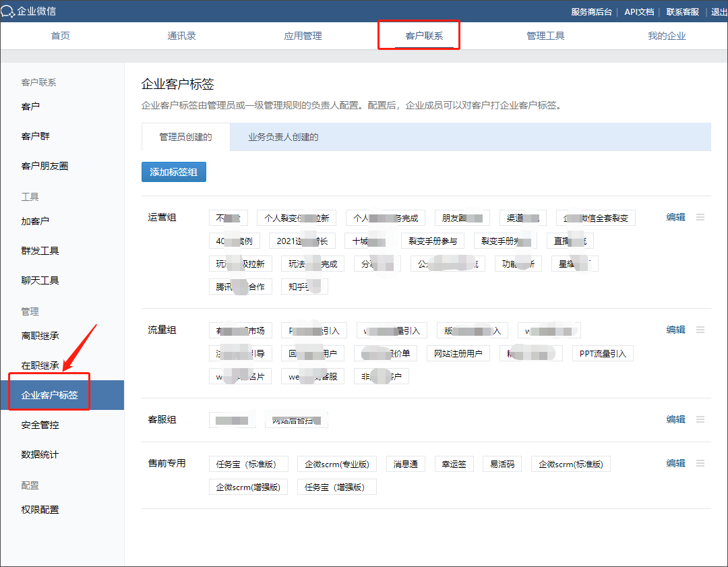Select the PPT流量引入 tag
Image resolution: width=728 pixels, height=567 pixels.
(x=603, y=353)
